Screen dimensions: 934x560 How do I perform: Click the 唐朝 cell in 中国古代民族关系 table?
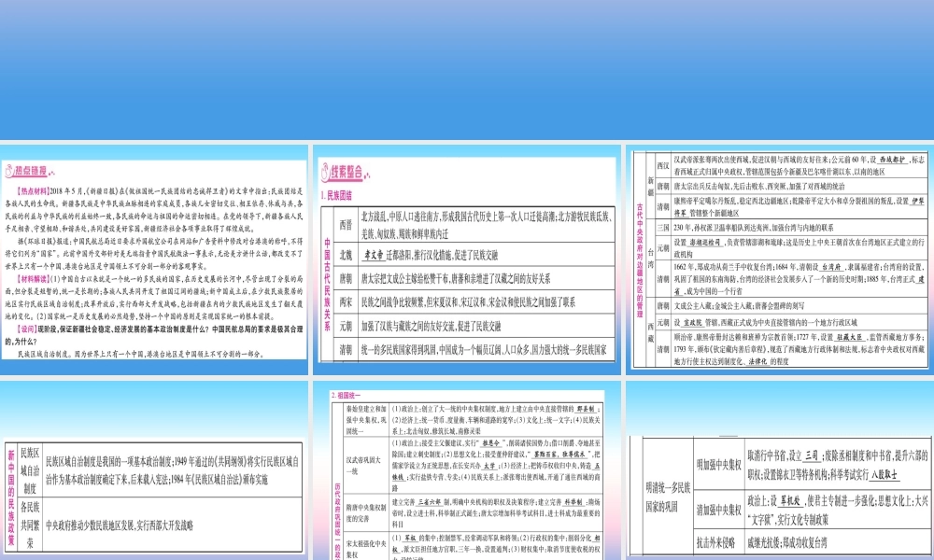pyautogui.click(x=347, y=278)
